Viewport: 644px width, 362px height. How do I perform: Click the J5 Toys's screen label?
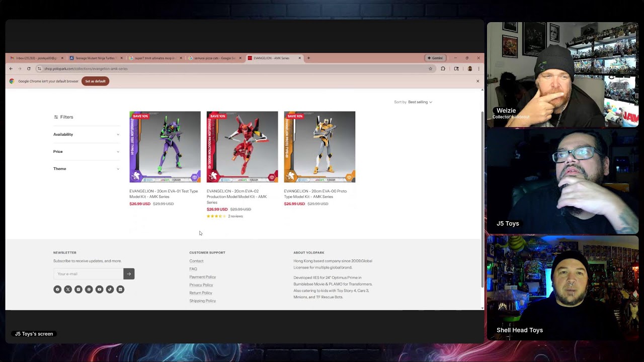coord(34,334)
